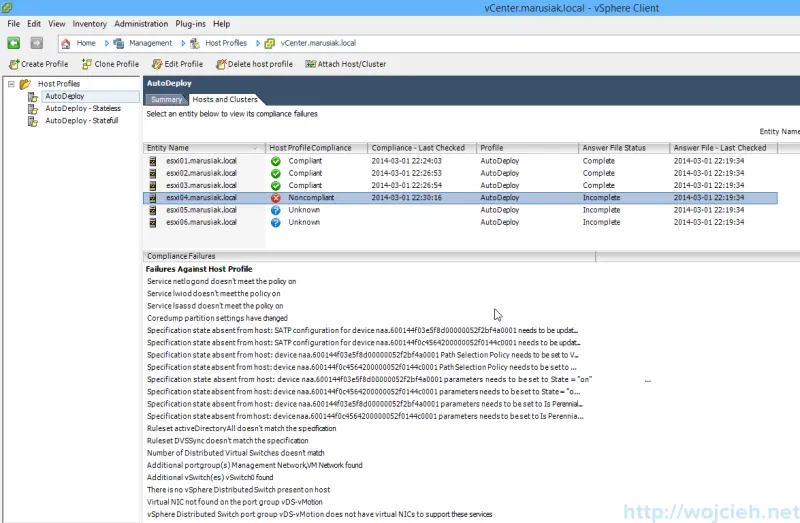Click the Create Profile toolbar icon
Viewport: 800px width, 523px height.
pos(14,64)
